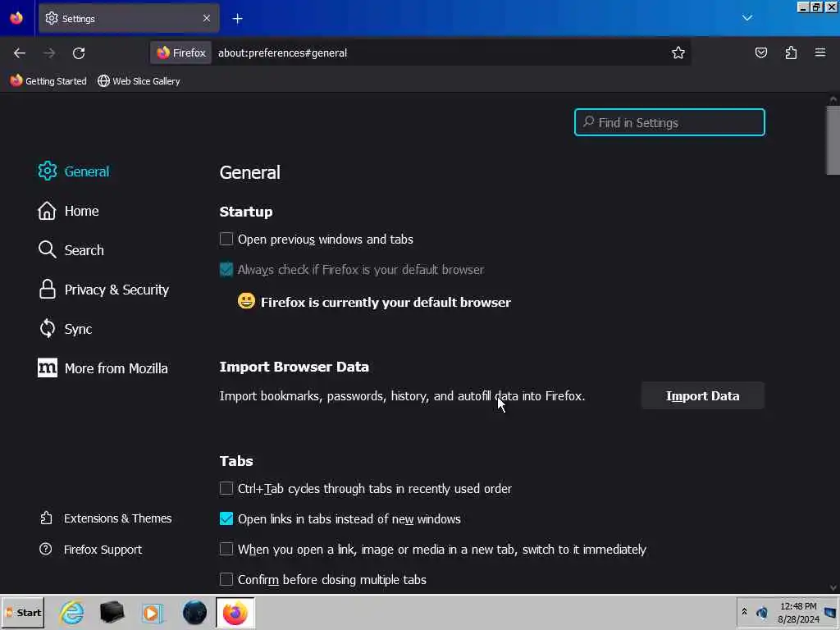
Task: Open Extensions & Themes link
Action: tap(106, 518)
